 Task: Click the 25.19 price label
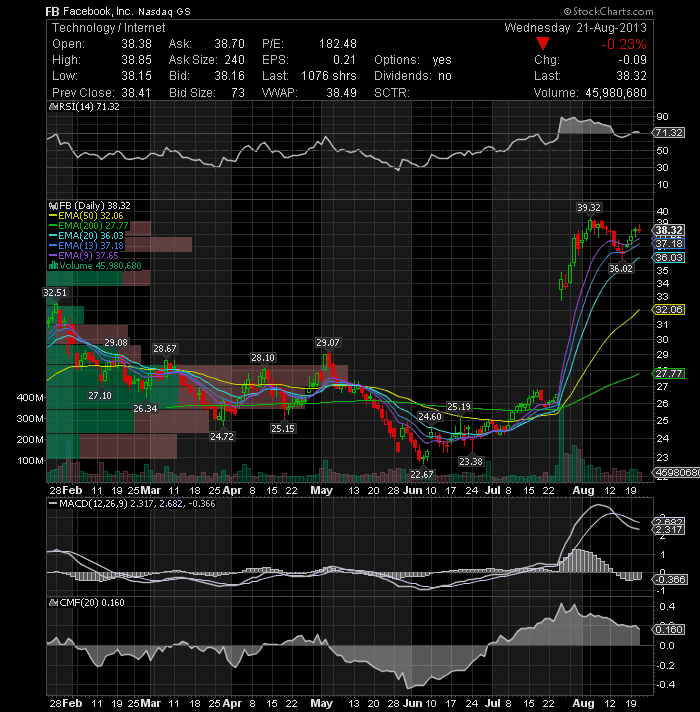pyautogui.click(x=459, y=406)
